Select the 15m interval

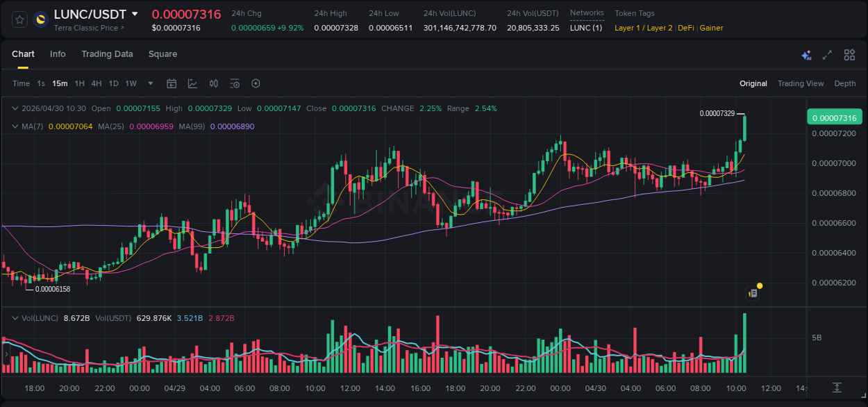pyautogui.click(x=60, y=83)
